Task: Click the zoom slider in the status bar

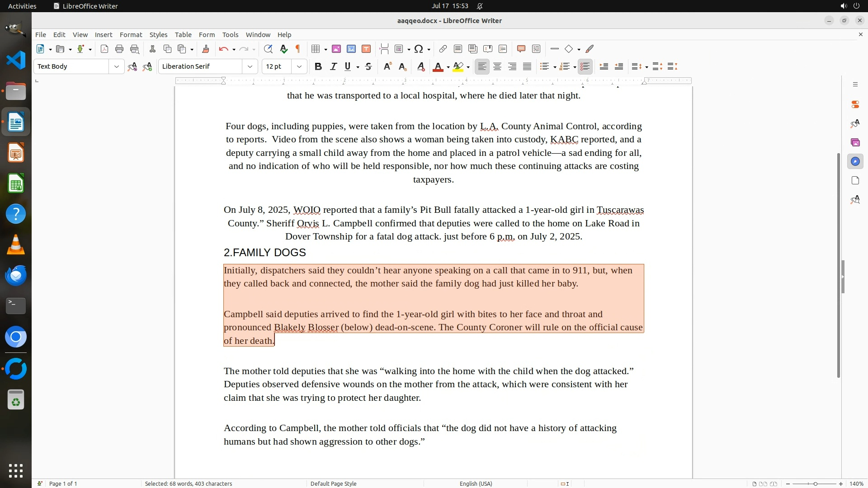Action: (x=815, y=483)
